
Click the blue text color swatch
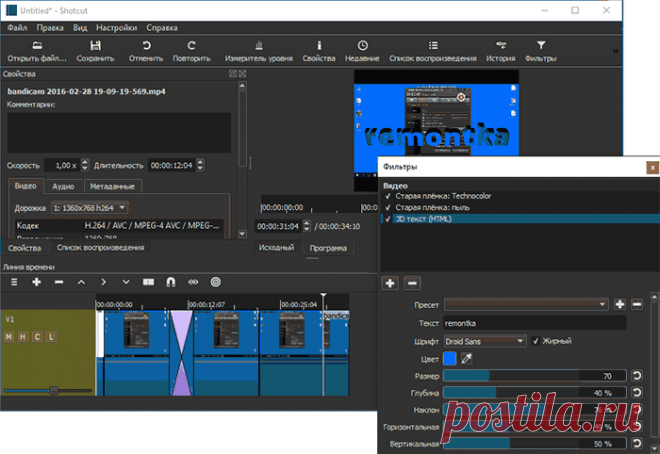[x=450, y=358]
